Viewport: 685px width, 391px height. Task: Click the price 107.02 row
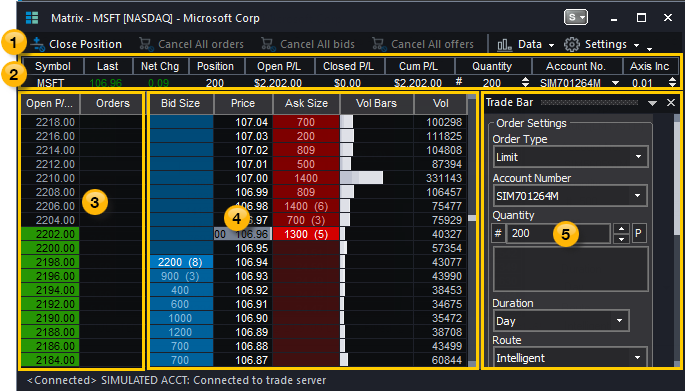pyautogui.click(x=243, y=150)
